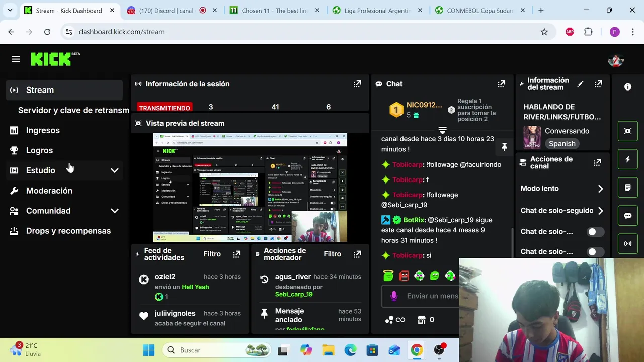Click the NIC0912... top gifter name
This screenshot has width=644, height=362.
pos(424,105)
